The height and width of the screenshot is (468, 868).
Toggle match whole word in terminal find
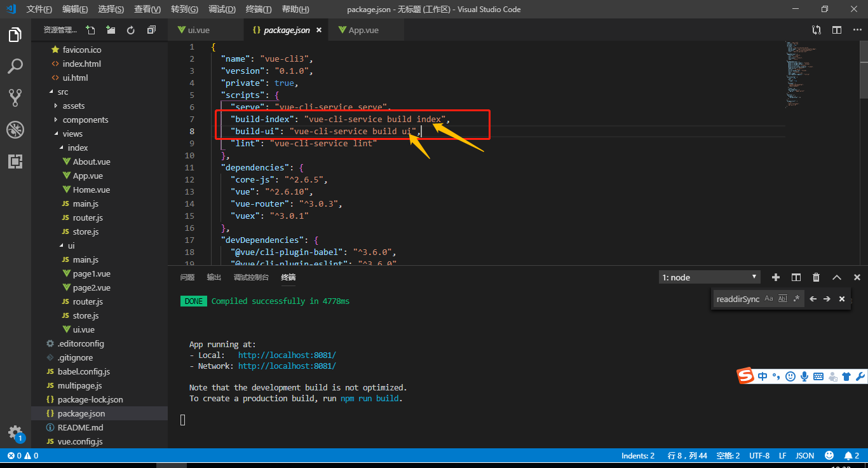[783, 299]
